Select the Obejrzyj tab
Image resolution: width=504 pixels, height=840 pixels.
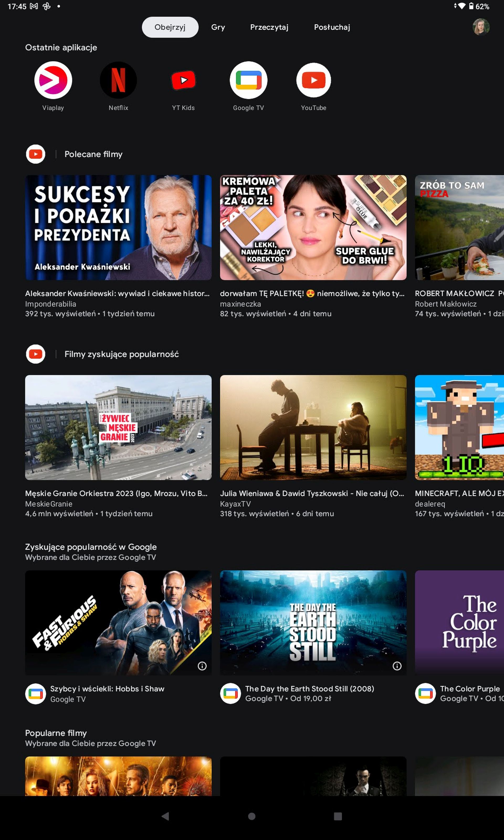point(170,27)
